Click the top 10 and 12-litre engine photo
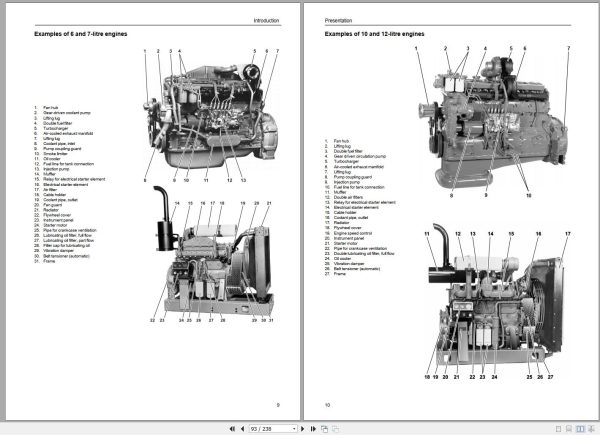The width and height of the screenshot is (600, 435). pos(493,122)
